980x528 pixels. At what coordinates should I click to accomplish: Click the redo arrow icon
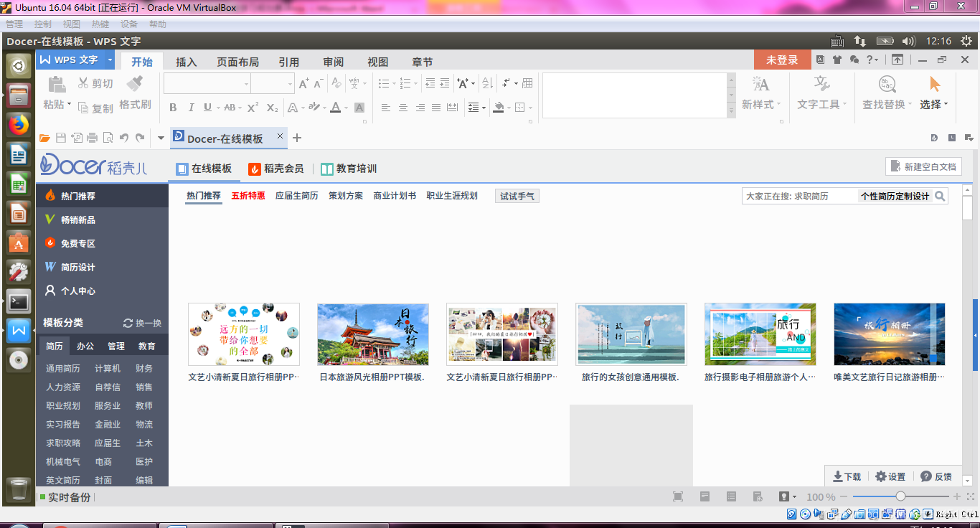click(x=140, y=138)
